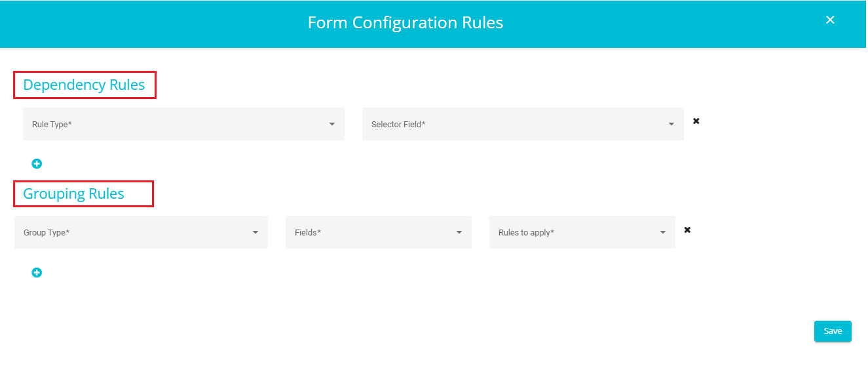Expand the Rule Type arrow indicator
Viewport: 868px width, 385px height.
(332, 124)
